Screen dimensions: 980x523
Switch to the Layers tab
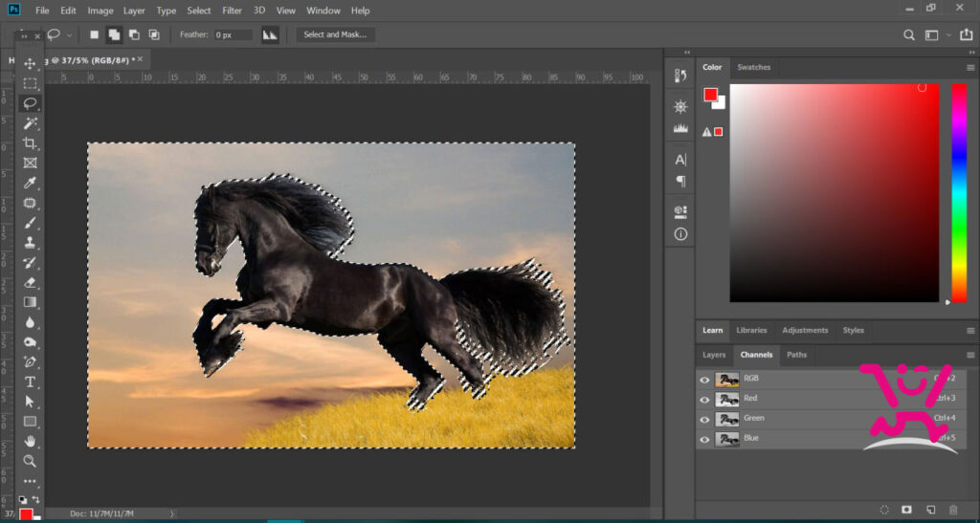click(714, 355)
